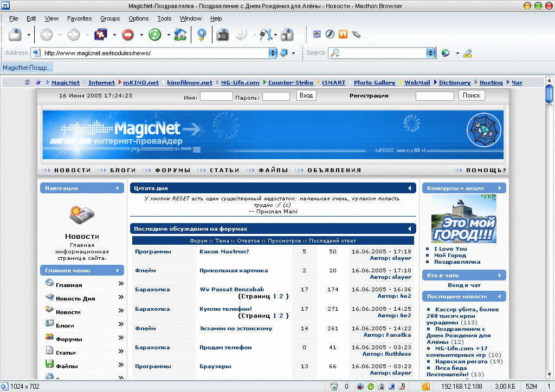Open ФОРУМЫ in the site navigation bar
Screen dimensions: 555x392
click(x=173, y=171)
